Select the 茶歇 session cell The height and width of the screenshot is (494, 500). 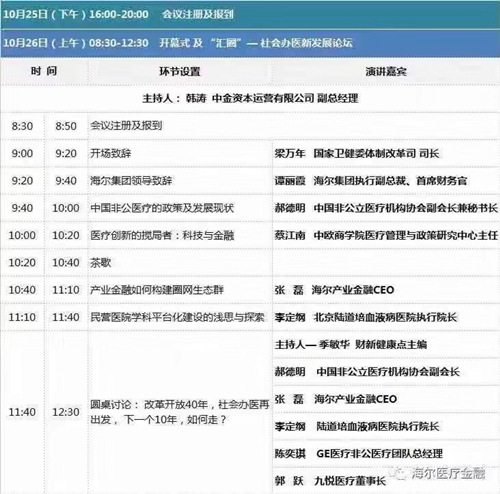pos(180,263)
